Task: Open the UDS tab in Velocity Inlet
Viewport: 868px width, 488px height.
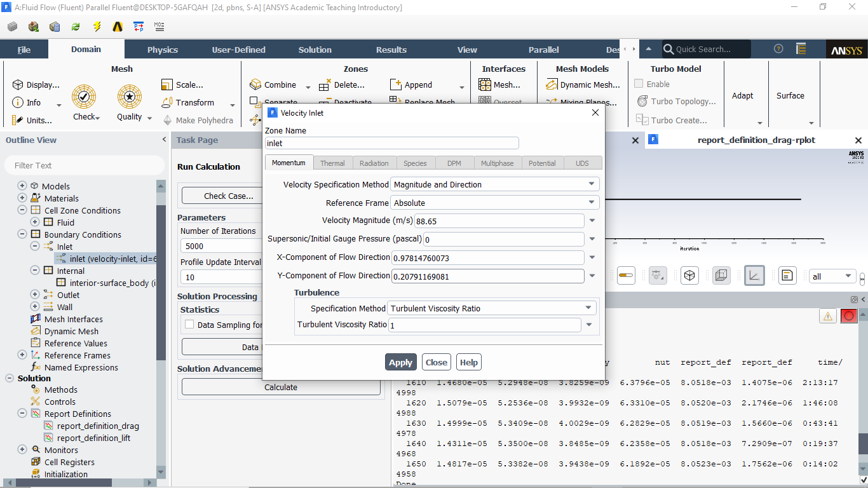Action: click(x=582, y=163)
